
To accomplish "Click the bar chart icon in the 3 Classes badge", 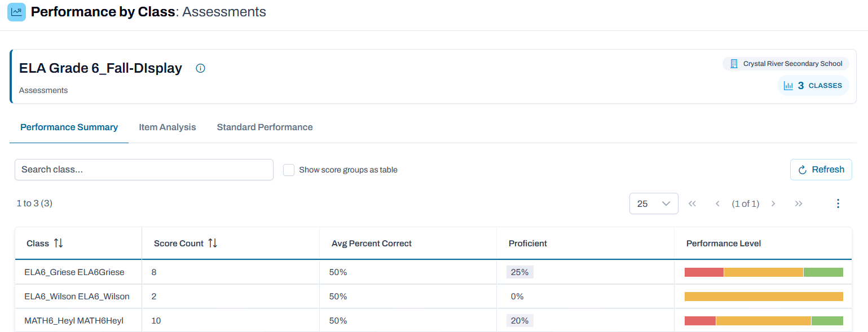I will (x=788, y=86).
